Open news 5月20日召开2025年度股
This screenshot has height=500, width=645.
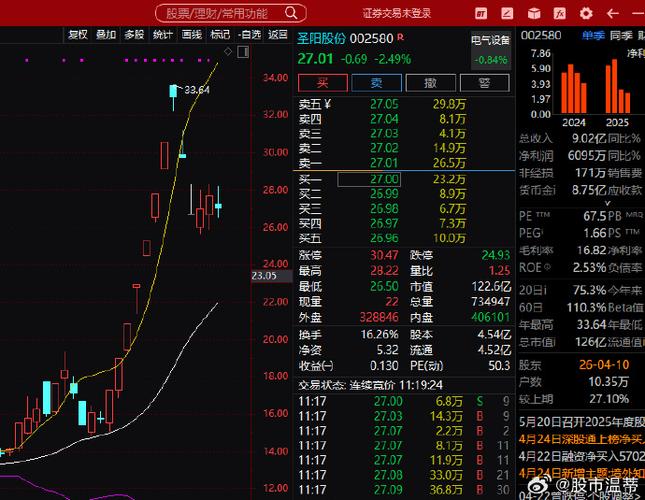[x=582, y=422]
